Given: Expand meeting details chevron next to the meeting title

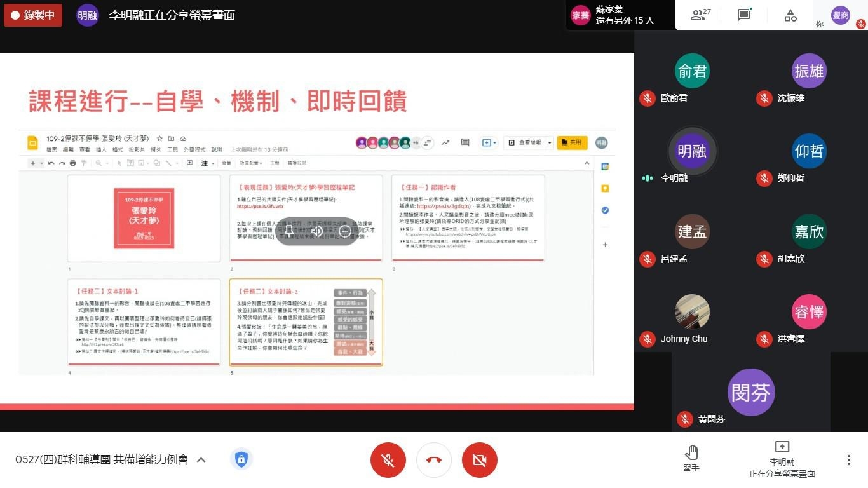Looking at the screenshot, I should click(x=201, y=459).
